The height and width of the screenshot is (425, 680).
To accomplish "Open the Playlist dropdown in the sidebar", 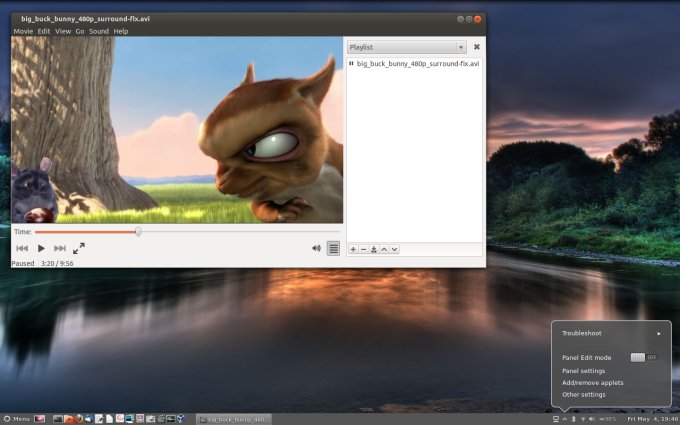I will 406,47.
